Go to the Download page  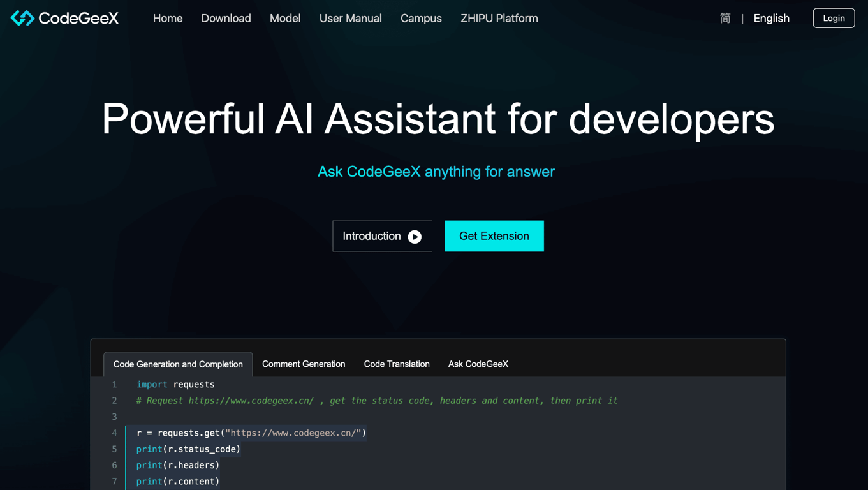point(226,19)
